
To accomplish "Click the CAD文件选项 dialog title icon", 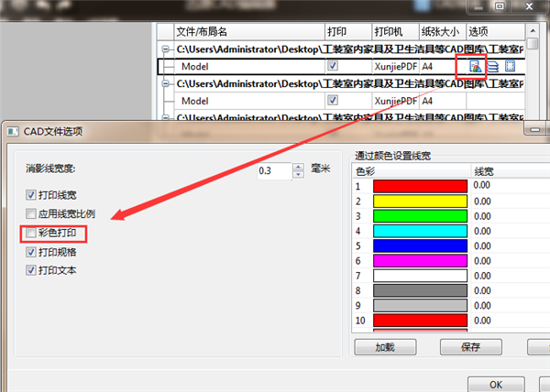I will coord(13,132).
